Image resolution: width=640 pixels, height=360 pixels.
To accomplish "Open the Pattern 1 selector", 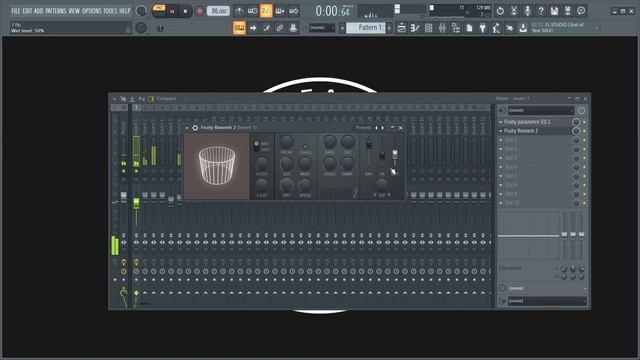I will point(366,28).
